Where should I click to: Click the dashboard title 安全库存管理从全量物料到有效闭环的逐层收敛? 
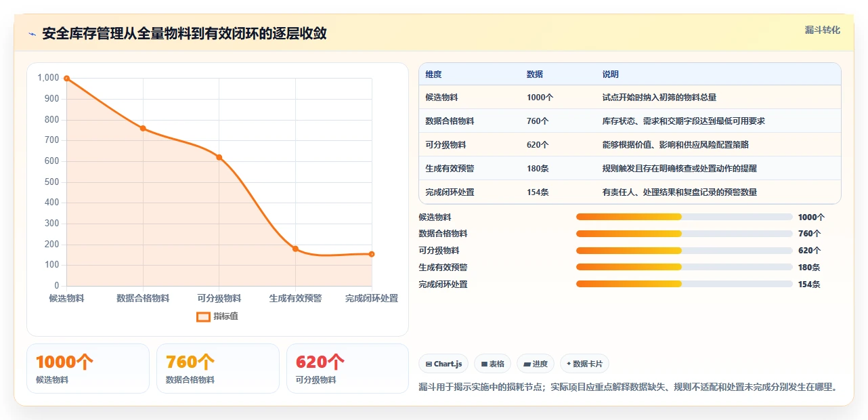tap(184, 34)
